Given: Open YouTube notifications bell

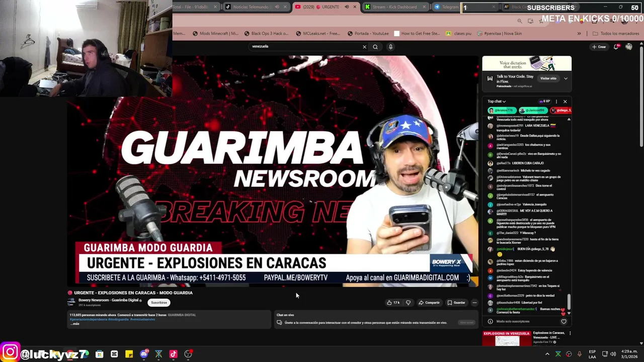Looking at the screenshot, I should pos(616,47).
